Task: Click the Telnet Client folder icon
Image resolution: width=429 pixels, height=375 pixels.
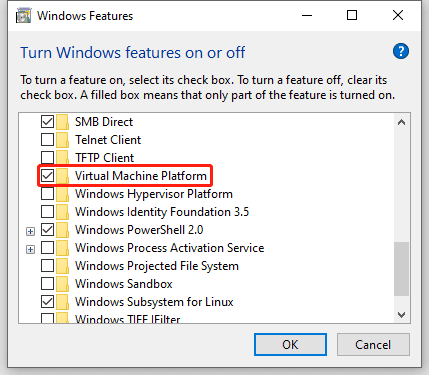Action: point(62,140)
